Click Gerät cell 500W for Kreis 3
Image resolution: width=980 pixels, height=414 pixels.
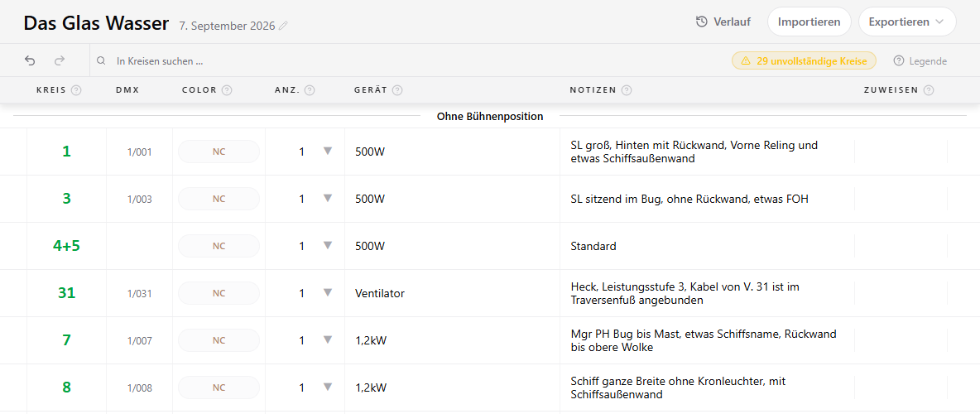pyautogui.click(x=452, y=199)
